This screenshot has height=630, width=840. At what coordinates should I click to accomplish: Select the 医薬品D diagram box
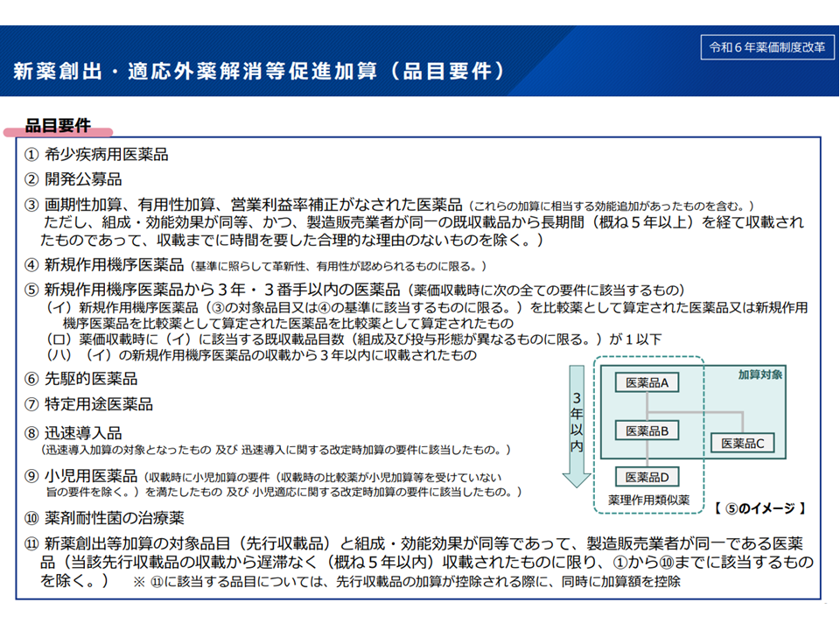point(647,477)
